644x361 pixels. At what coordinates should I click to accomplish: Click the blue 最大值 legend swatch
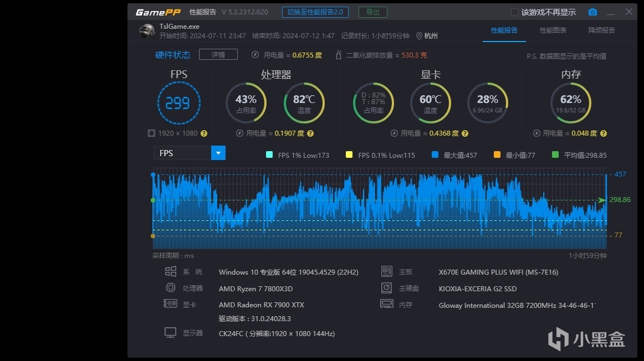click(435, 154)
